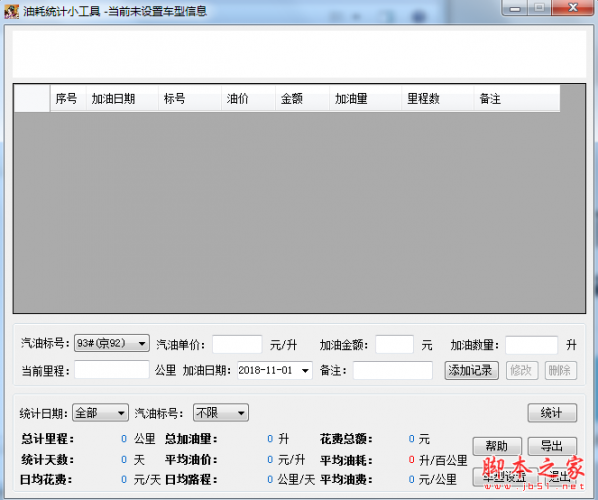598x500 pixels.
Task: Click the 油价 column header
Action: coord(248,98)
